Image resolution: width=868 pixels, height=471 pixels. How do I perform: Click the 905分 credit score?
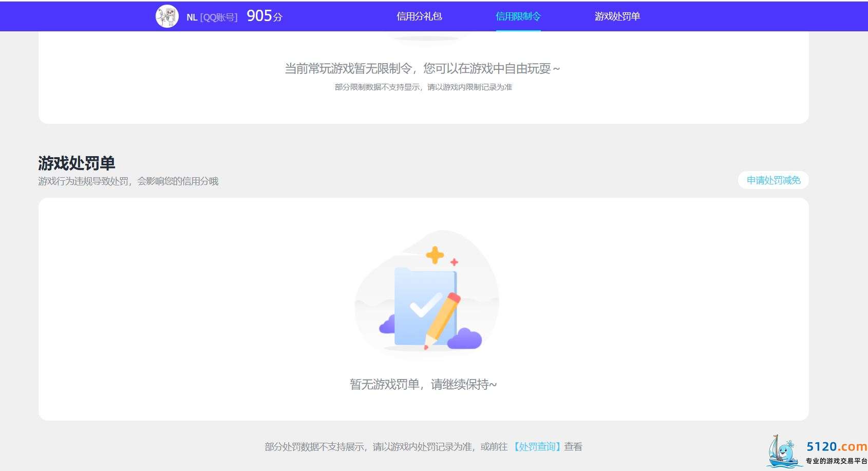(265, 16)
